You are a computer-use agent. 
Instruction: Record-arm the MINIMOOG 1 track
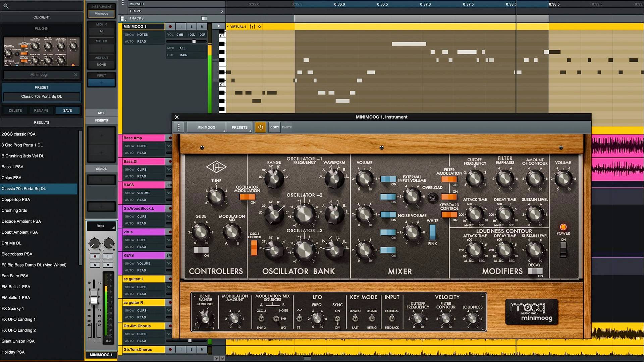coord(170,26)
